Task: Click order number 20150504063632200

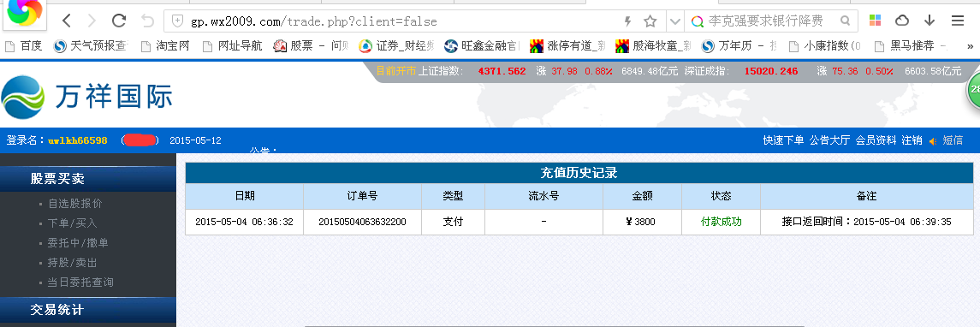Action: (363, 222)
